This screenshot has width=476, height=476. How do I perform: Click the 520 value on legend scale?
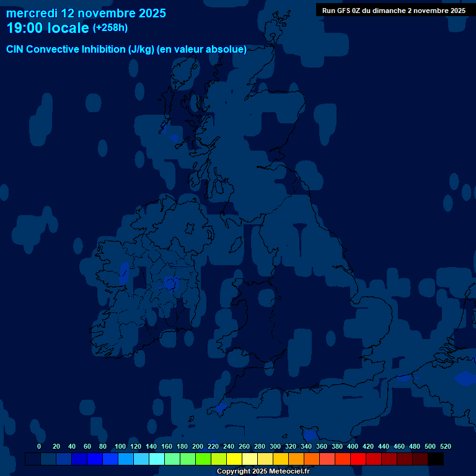(x=445, y=446)
